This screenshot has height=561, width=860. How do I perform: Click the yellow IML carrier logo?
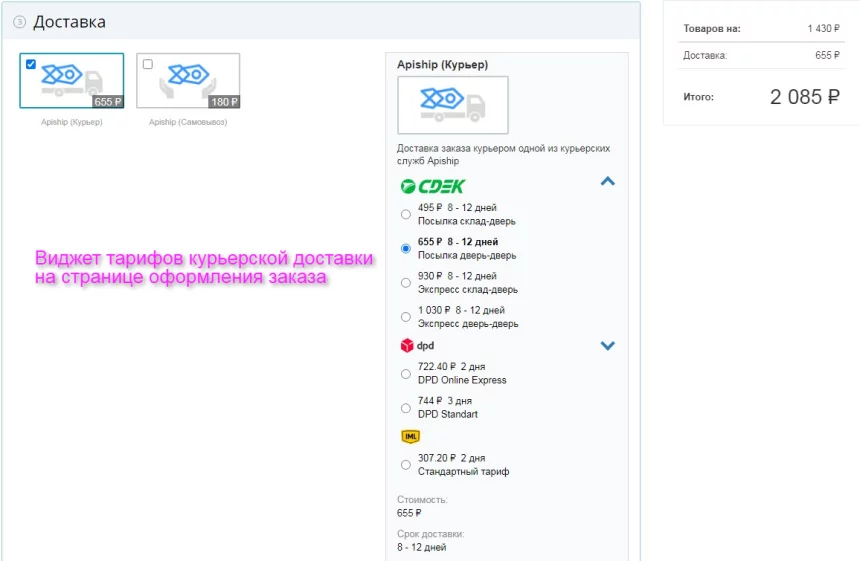[x=409, y=436]
